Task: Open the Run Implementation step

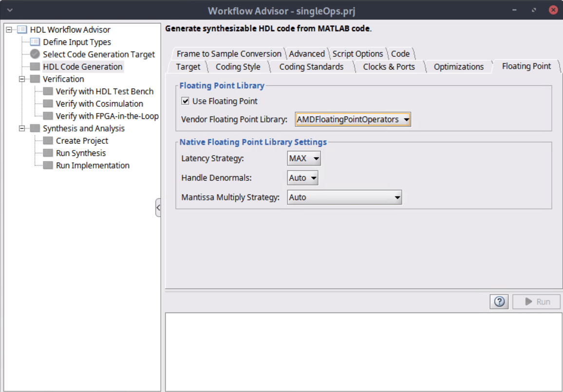Action: click(49, 165)
